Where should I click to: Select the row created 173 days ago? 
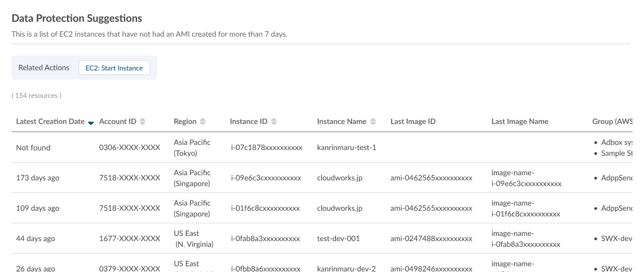coord(38,178)
